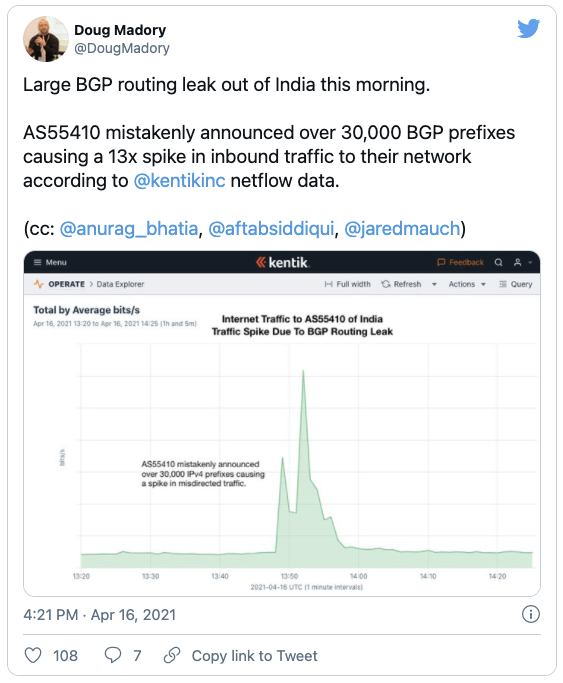Screen dimensions: 563x683
Task: Open replies via the speech bubble icon
Action: click(x=113, y=655)
